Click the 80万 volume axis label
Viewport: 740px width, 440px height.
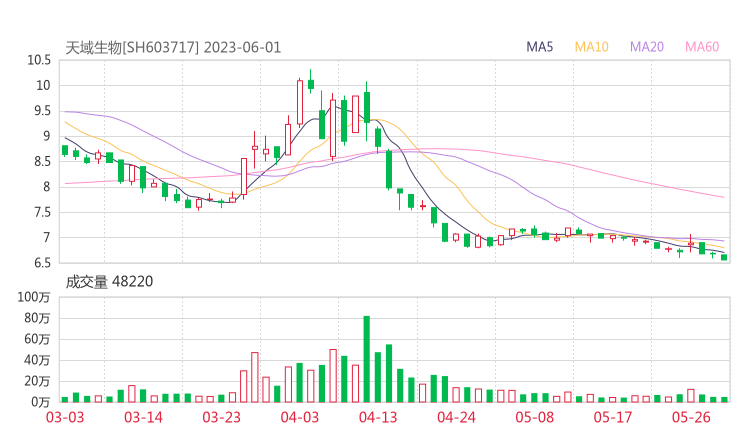click(37, 318)
